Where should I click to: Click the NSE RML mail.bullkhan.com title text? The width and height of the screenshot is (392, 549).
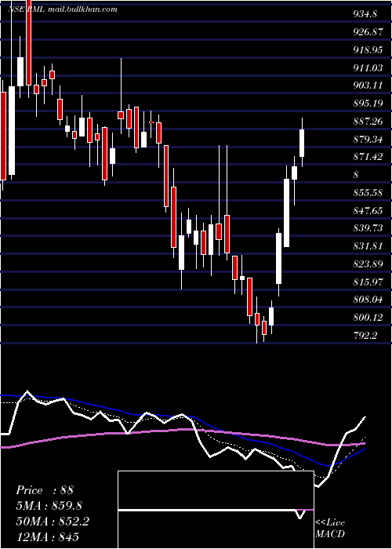62,9
